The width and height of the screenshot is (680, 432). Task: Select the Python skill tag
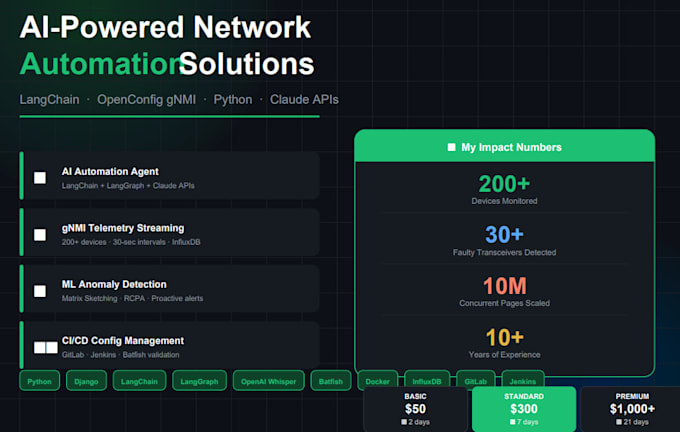[39, 381]
